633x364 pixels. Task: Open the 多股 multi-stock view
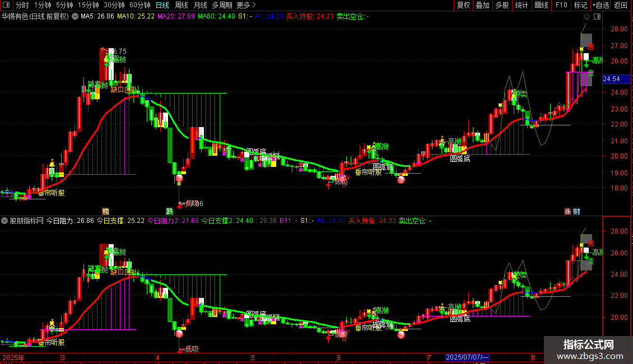(502, 5)
